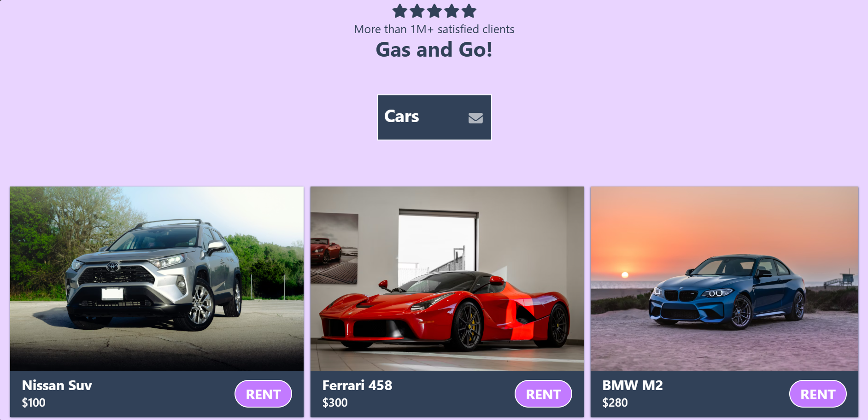Image resolution: width=868 pixels, height=420 pixels.
Task: Click the fourth rating star
Action: click(452, 11)
